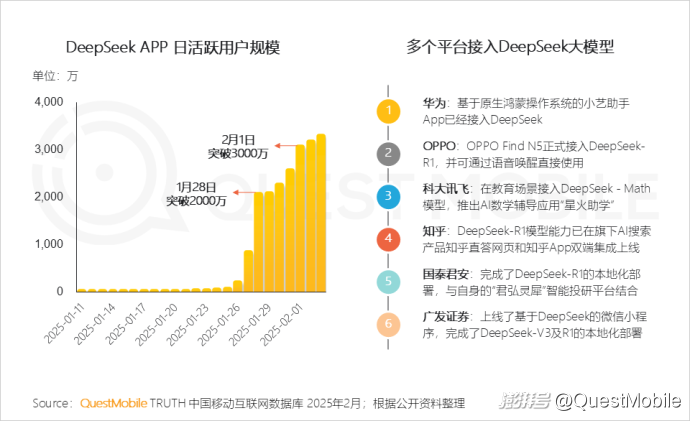
Task: Click the heading 多个平台接入DeepSeek大模型
Action: [x=510, y=46]
